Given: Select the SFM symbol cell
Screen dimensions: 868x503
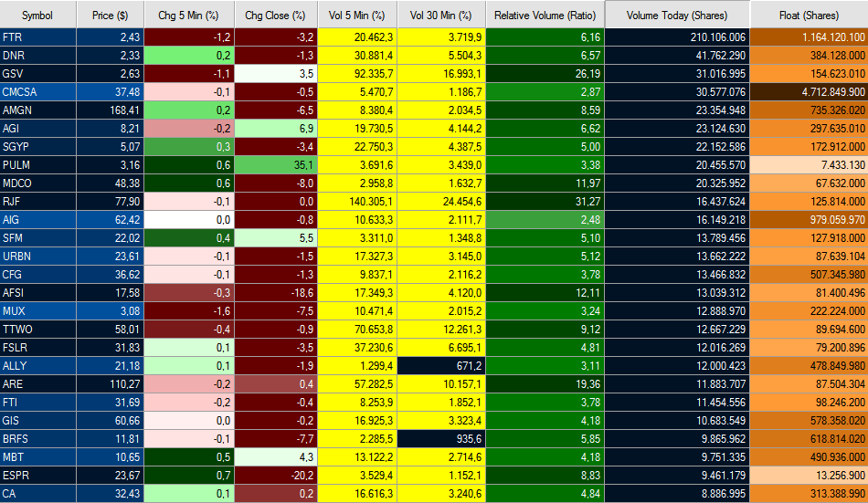Looking at the screenshot, I should coord(38,238).
